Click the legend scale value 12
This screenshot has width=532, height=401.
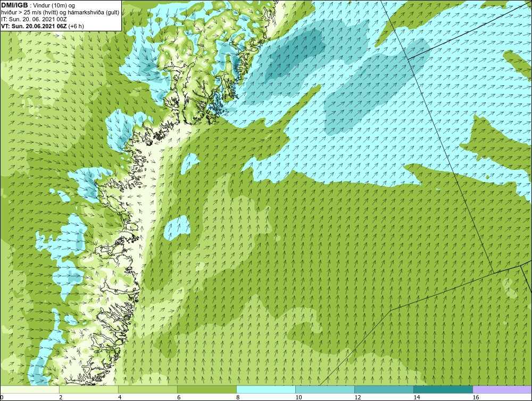coord(358,397)
